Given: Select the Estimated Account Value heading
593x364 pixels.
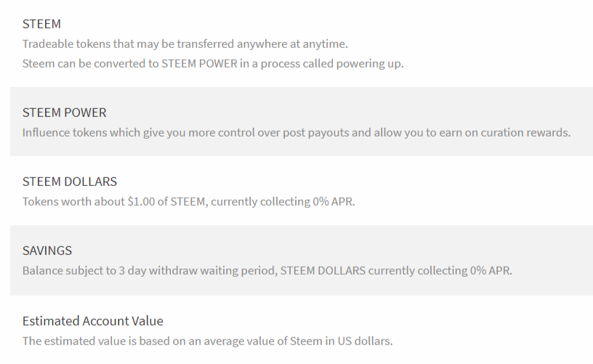Looking at the screenshot, I should 92,320.
